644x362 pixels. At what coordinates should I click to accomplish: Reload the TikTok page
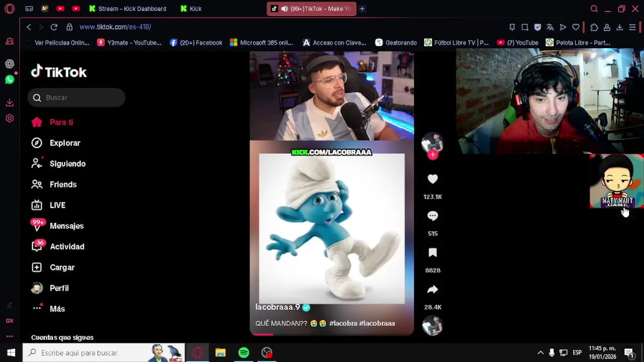pyautogui.click(x=54, y=27)
